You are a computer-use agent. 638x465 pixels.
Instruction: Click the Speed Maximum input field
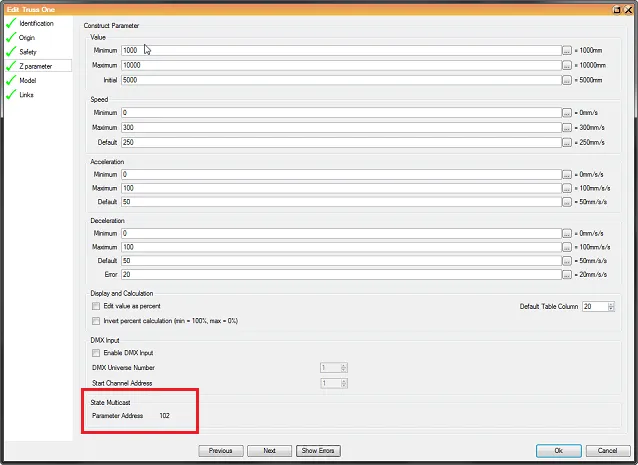tap(340, 127)
